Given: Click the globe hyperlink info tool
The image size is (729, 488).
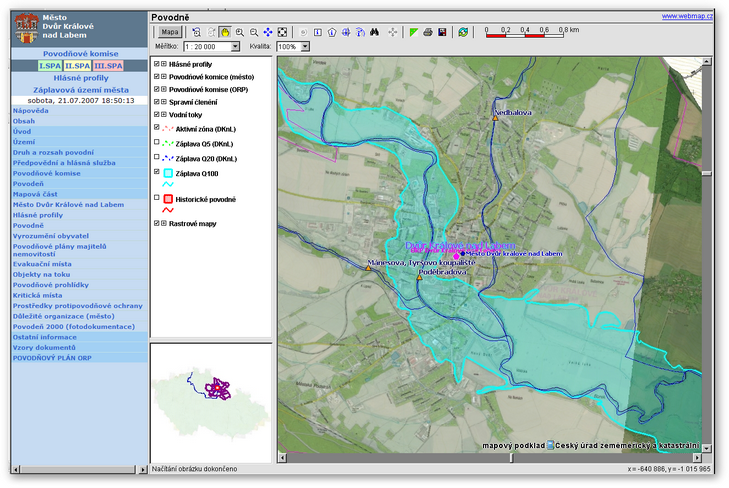Looking at the screenshot, I should point(346,32).
